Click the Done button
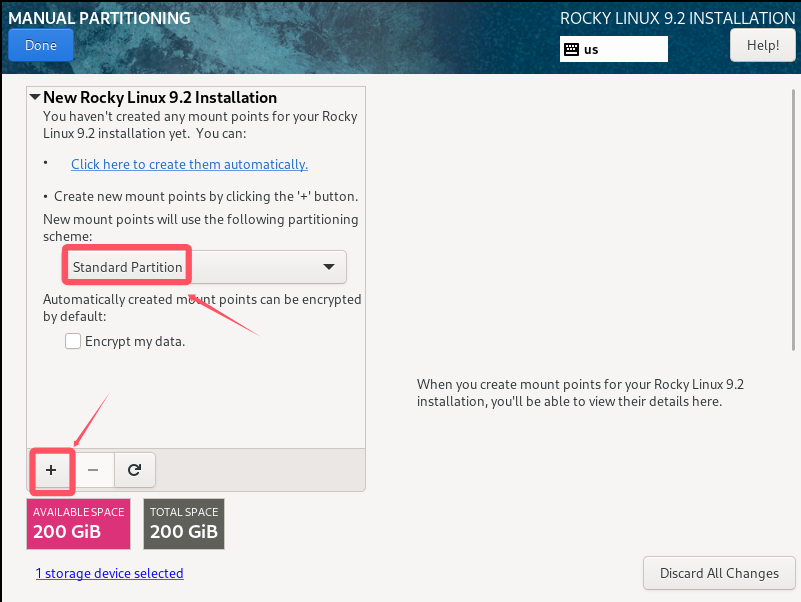This screenshot has height=602, width=801. tap(41, 45)
